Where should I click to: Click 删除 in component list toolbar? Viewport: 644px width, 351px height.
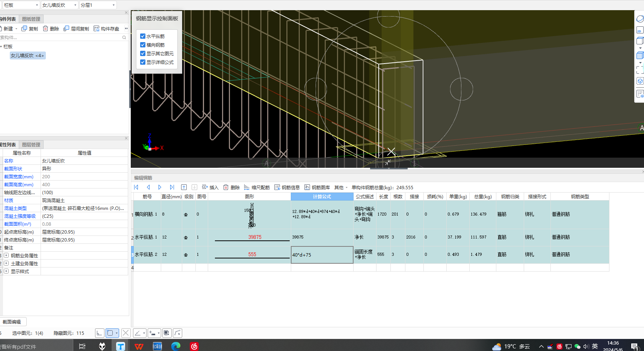pyautogui.click(x=51, y=29)
